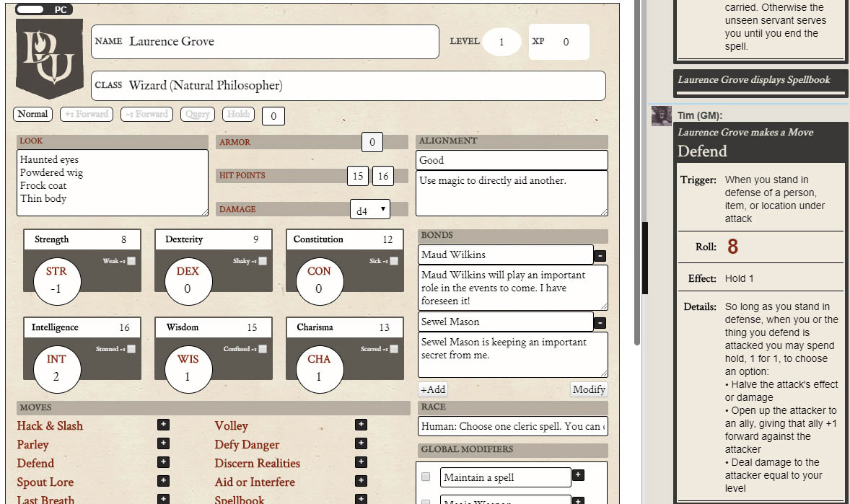Click the plus icon next to Discern Realities
Viewport: 850px width, 504px height.
[x=361, y=462]
